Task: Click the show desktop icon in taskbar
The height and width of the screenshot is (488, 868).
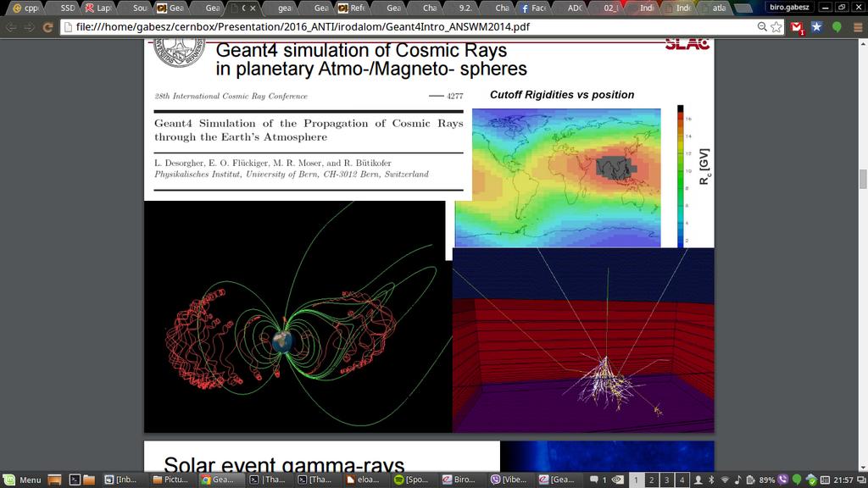Action: [x=54, y=480]
